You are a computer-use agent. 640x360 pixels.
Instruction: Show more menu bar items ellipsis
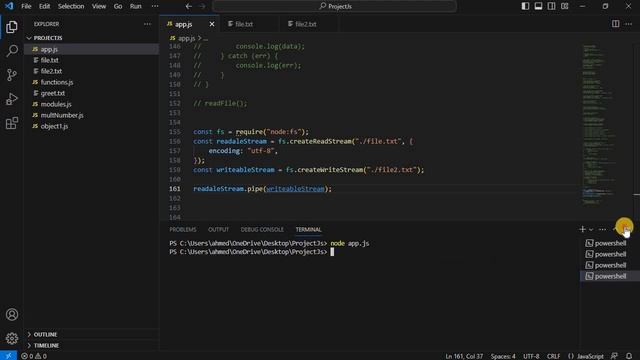coord(155,6)
